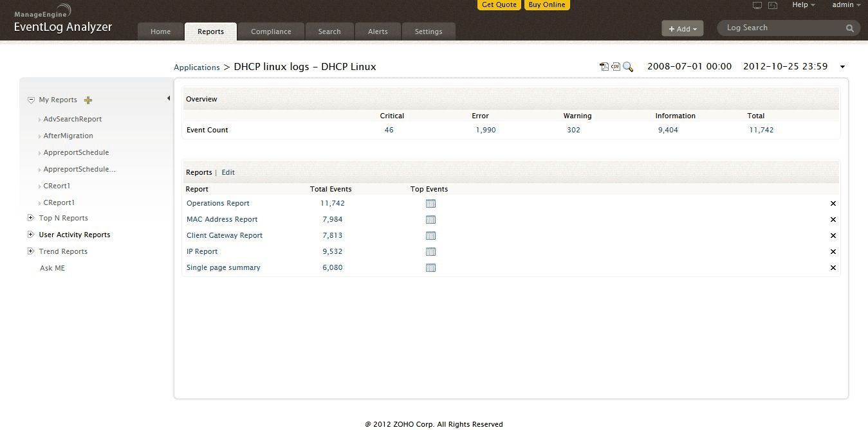
Task: Click the search icon in Log Search
Action: coord(850,28)
